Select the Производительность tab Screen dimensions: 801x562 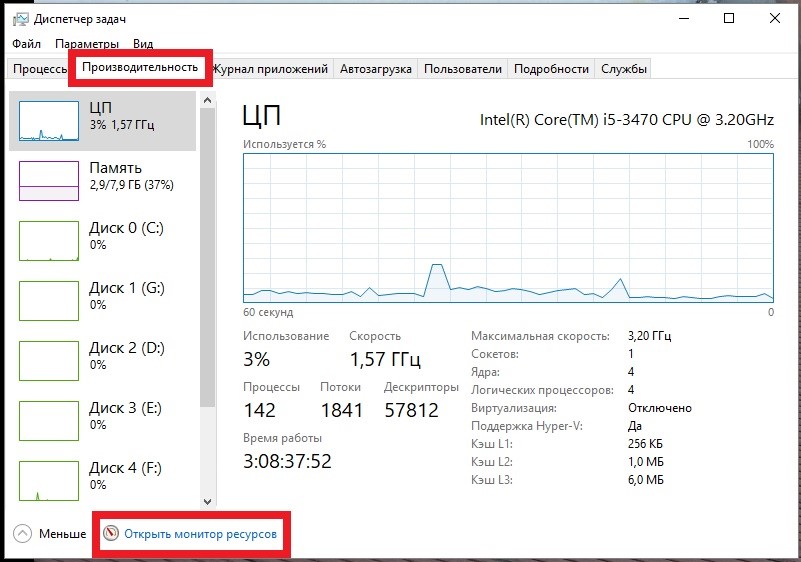click(x=140, y=67)
